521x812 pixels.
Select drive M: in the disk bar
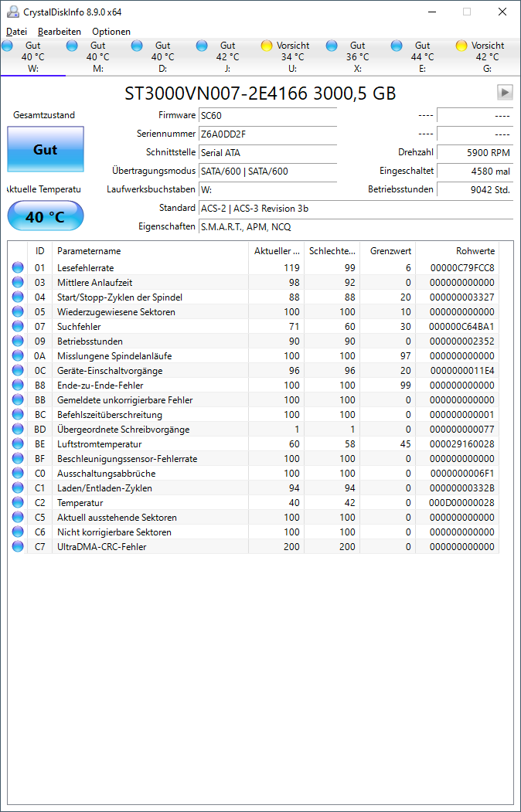98,57
